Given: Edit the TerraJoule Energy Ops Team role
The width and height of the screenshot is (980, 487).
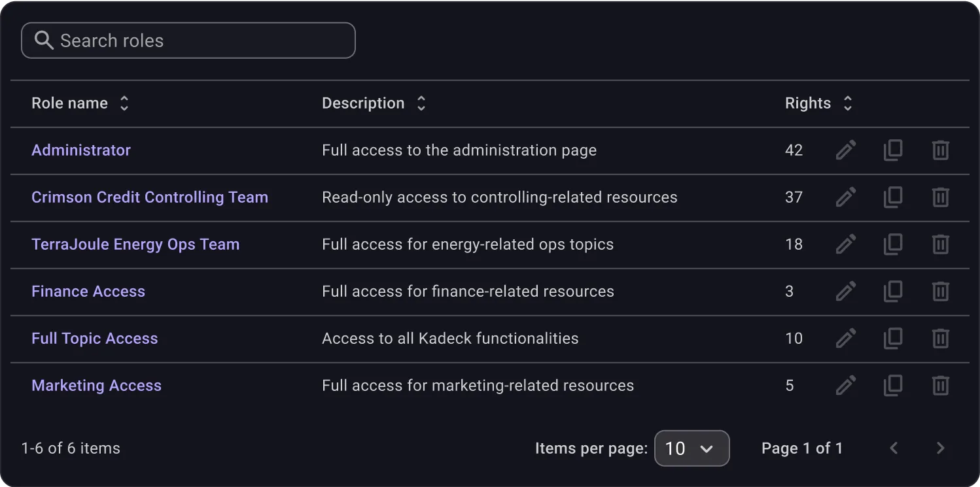Looking at the screenshot, I should 846,244.
